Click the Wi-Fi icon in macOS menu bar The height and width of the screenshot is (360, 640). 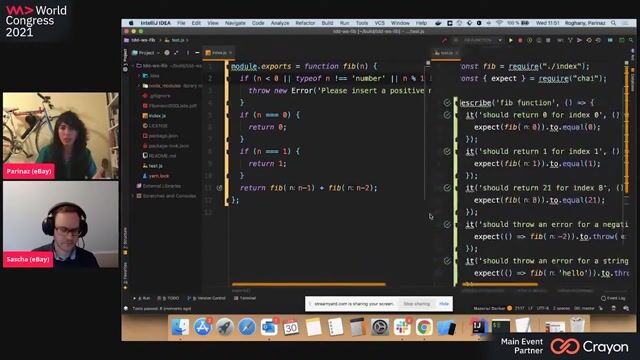(499, 23)
